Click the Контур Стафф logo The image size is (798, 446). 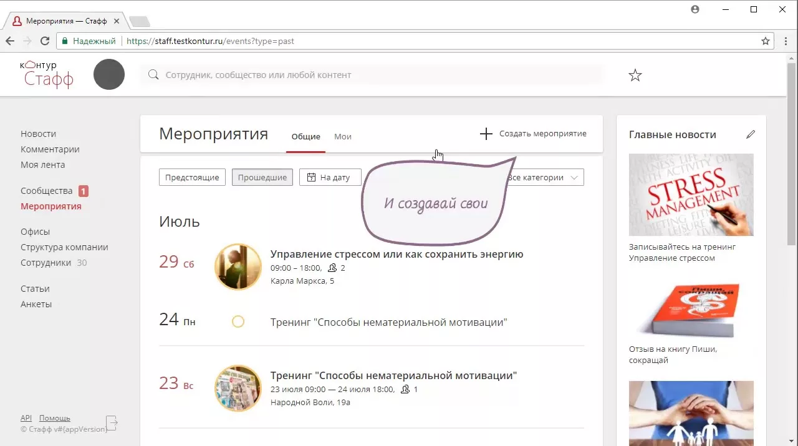[x=46, y=74]
